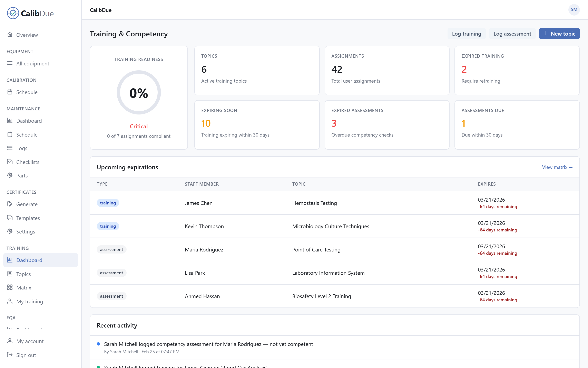Open Generate under Certificates
The width and height of the screenshot is (588, 368).
click(x=41, y=204)
